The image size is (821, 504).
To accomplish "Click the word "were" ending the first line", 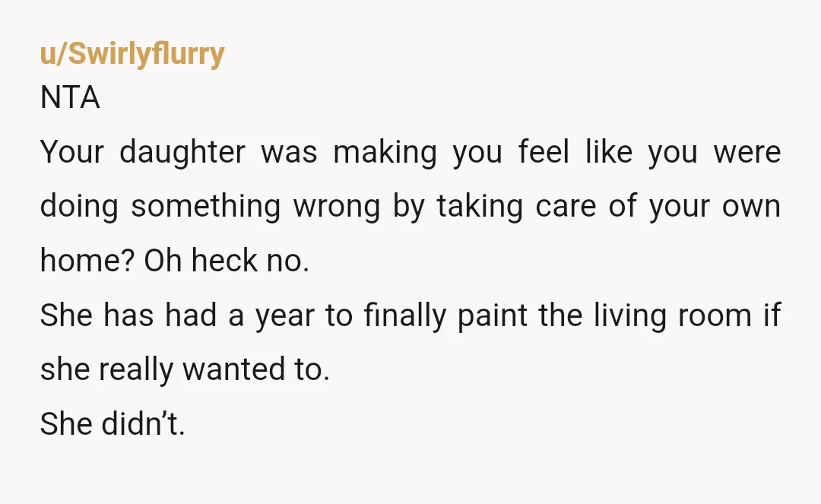I will tap(747, 154).
